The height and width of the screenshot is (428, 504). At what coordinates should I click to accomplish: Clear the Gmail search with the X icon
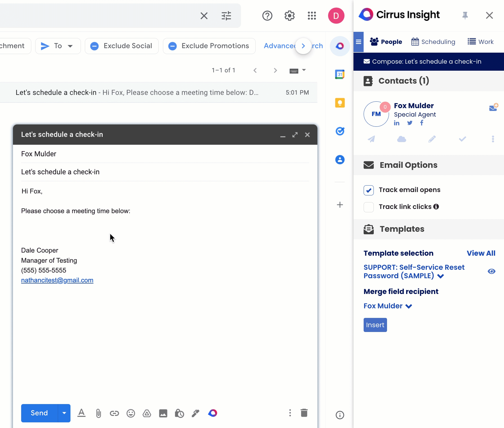204,16
